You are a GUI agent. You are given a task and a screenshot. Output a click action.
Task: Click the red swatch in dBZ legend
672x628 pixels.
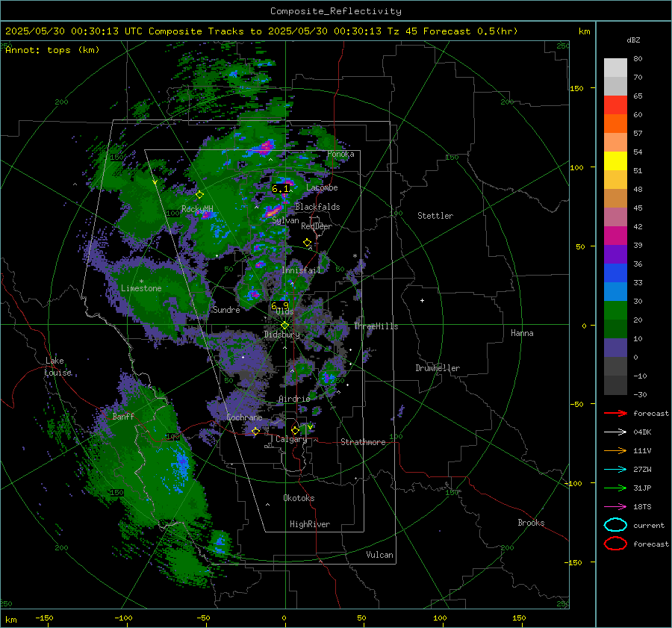615,105
